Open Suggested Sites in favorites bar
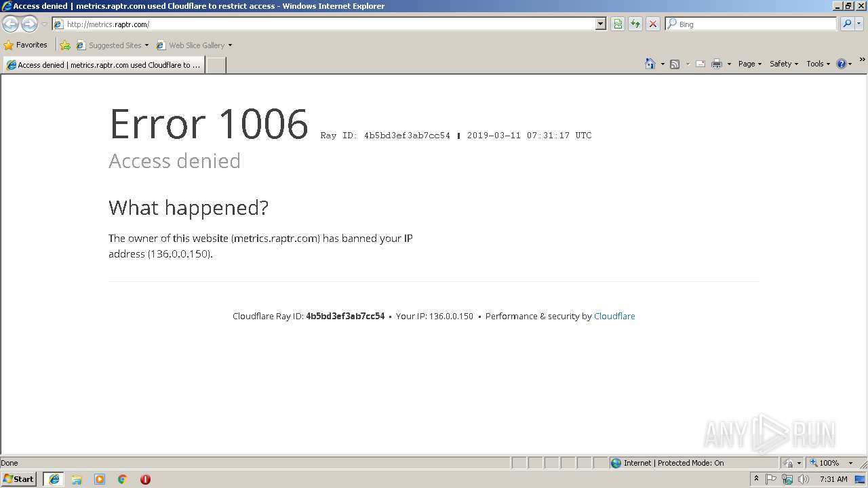 click(112, 45)
